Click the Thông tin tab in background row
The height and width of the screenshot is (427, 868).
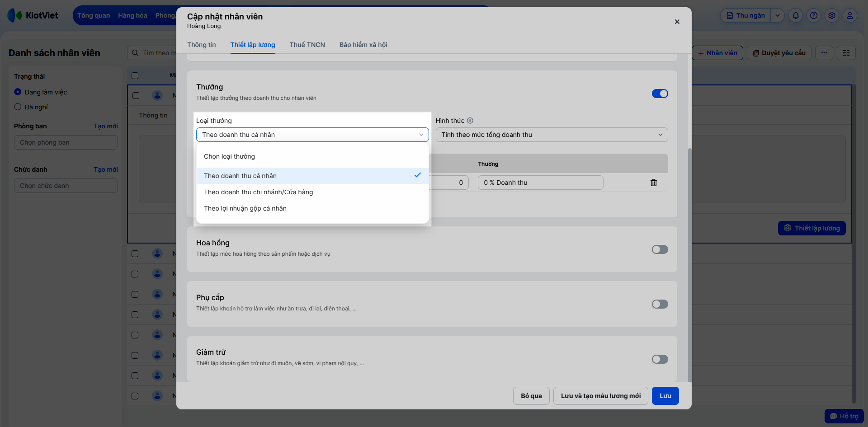coord(153,115)
